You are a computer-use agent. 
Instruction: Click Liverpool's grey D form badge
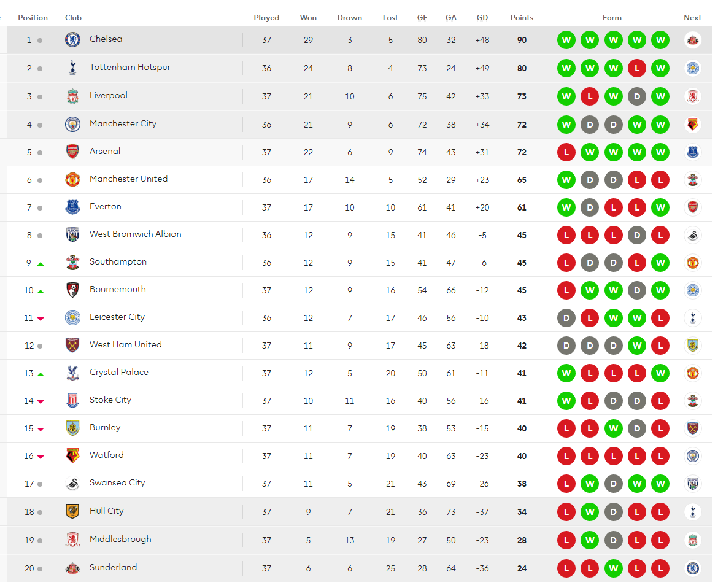(x=637, y=96)
